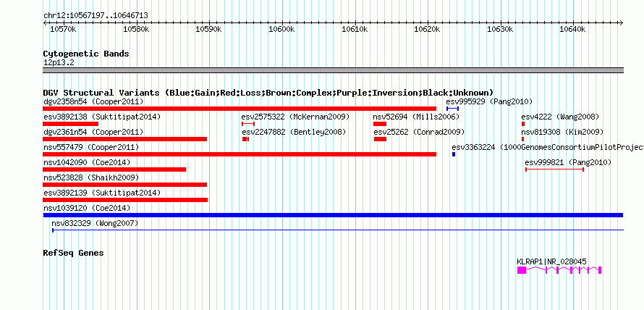Click the esv2247882 (Bentley2008) label
Image resolution: width=644 pixels, height=310 pixels.
294,132
